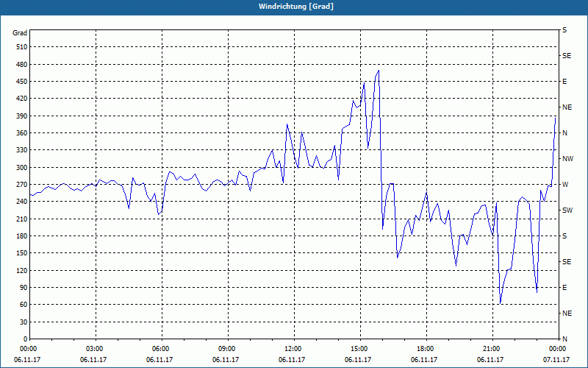The width and height of the screenshot is (588, 368).
Task: Select the 390 y-axis tick label
Action: coord(22,116)
